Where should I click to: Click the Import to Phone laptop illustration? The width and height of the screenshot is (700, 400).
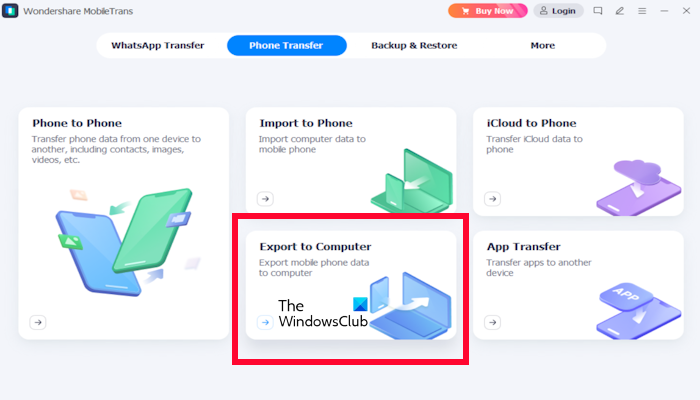coord(412,181)
